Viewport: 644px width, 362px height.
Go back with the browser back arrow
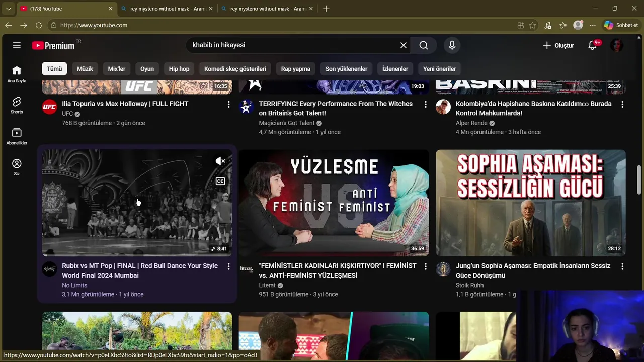pos(9,25)
